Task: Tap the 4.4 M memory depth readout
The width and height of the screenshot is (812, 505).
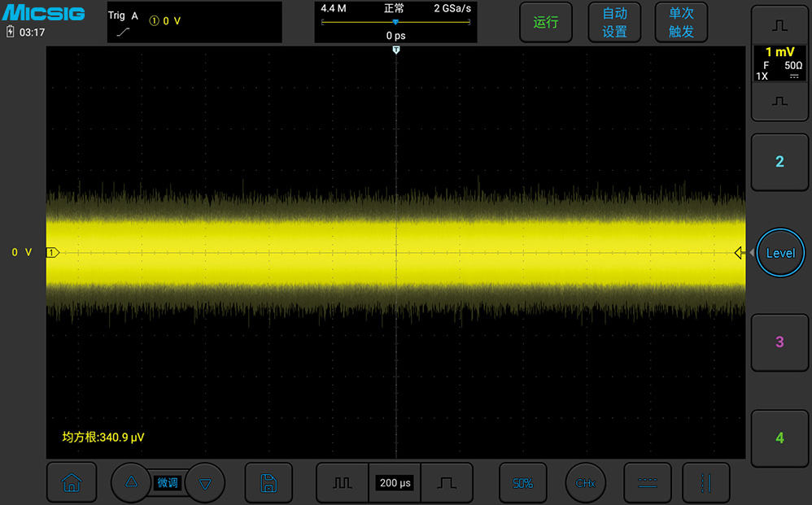Action: [x=334, y=8]
